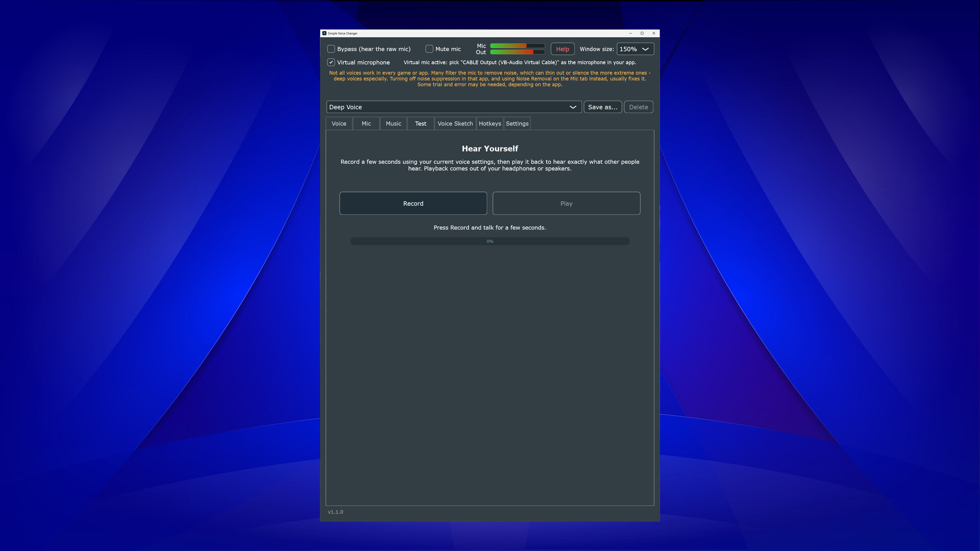
Task: Click 'Press Record and talk for a few seconds.'
Action: (x=490, y=228)
